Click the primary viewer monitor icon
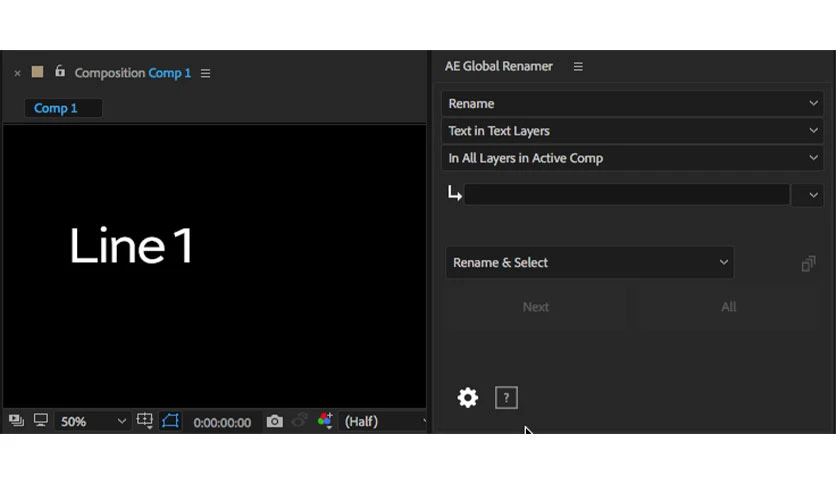The height and width of the screenshot is (484, 836). pos(41,420)
